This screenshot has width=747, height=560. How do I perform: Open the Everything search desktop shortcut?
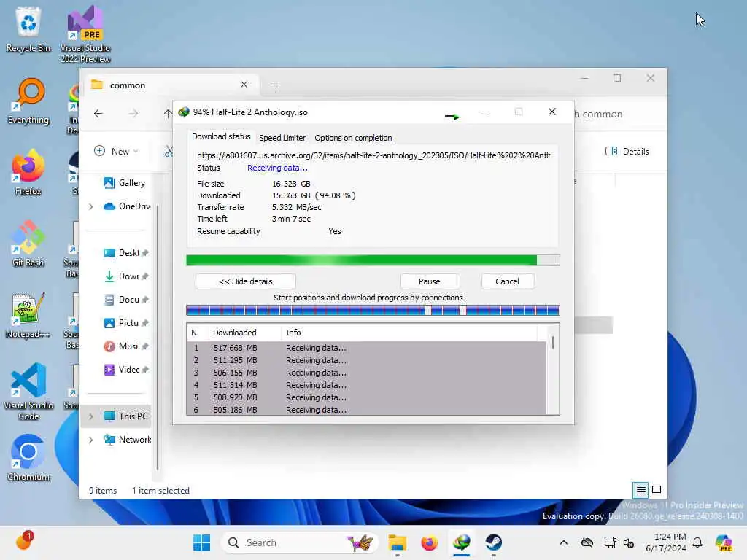tap(28, 101)
